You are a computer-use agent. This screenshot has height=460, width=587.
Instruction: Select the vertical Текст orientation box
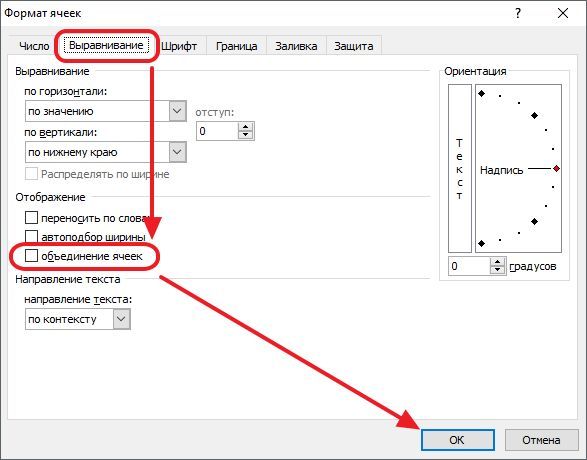click(x=459, y=168)
